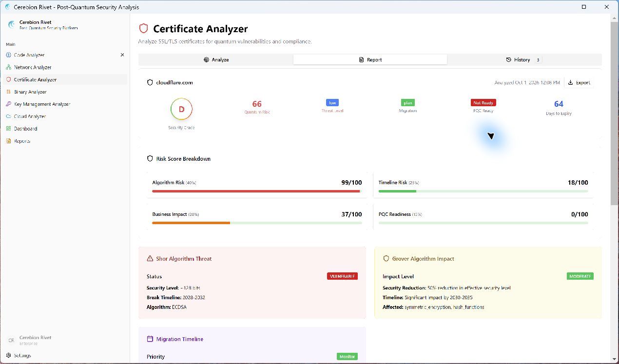This screenshot has height=364, width=619.
Task: Click the Algorithm Risk progress bar
Action: pyautogui.click(x=257, y=192)
